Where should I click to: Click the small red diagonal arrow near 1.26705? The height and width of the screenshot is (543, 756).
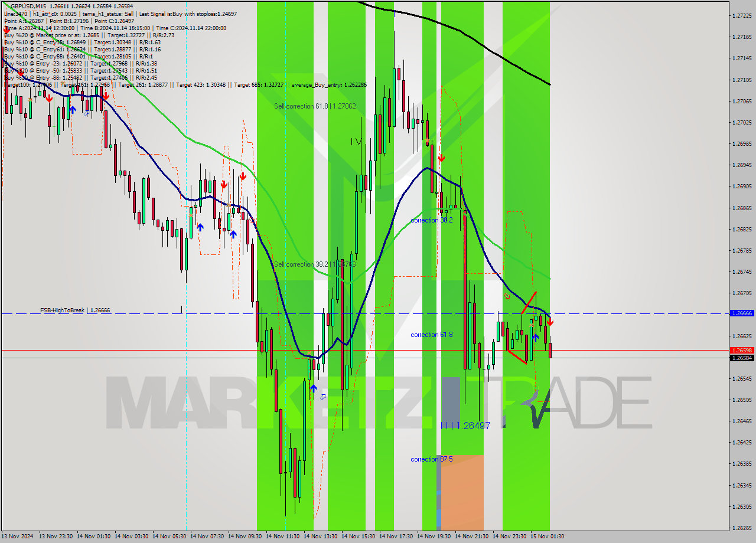(507, 296)
